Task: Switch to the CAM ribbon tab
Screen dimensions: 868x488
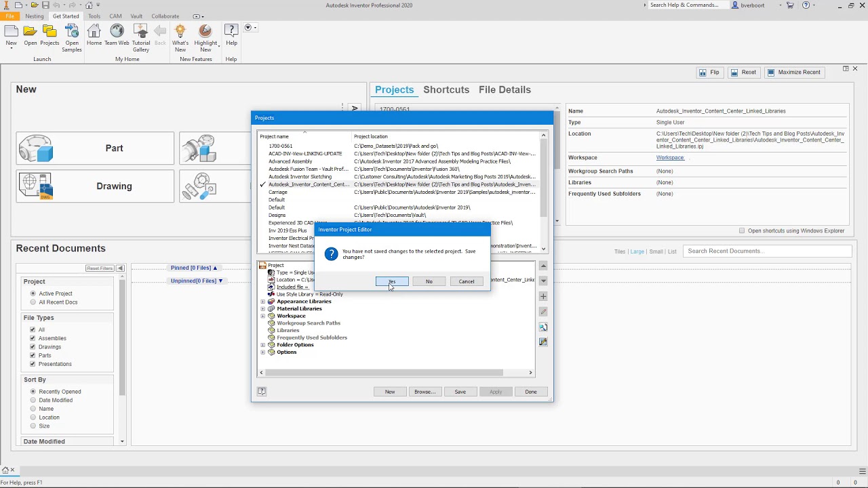Action: tap(116, 16)
